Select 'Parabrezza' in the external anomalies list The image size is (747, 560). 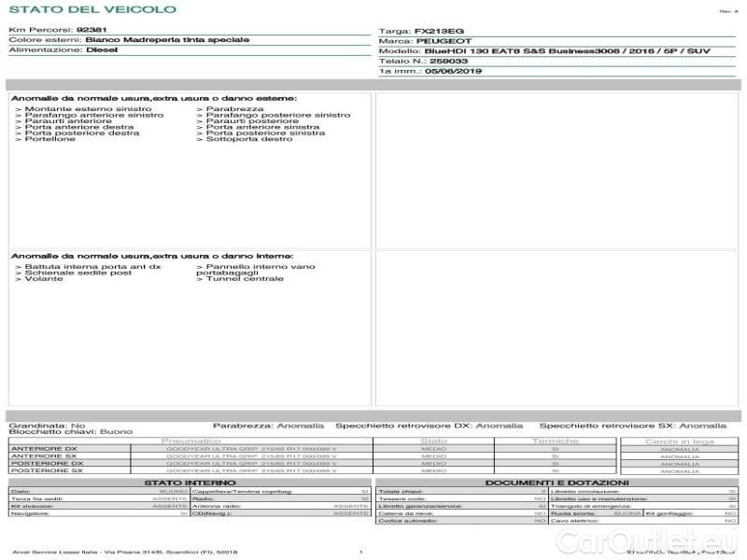[x=235, y=109]
